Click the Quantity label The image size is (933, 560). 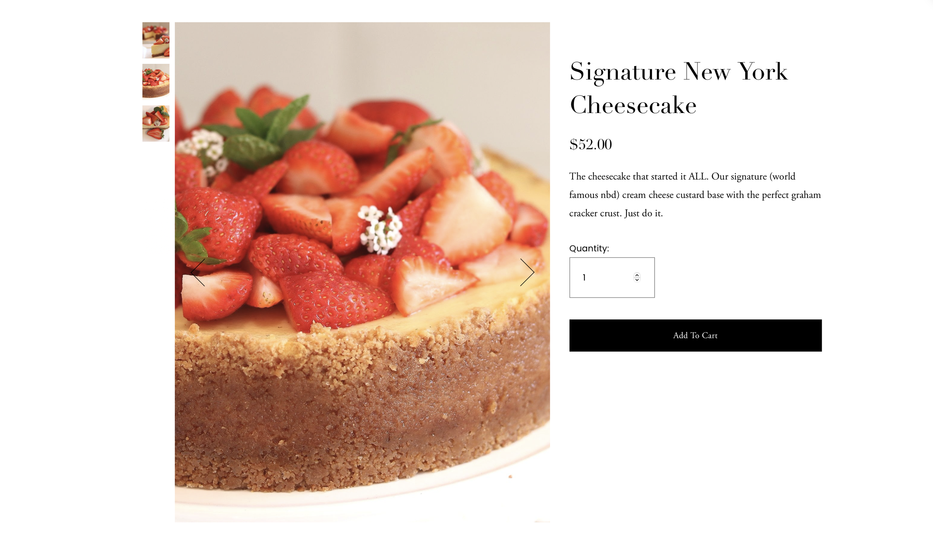coord(589,248)
